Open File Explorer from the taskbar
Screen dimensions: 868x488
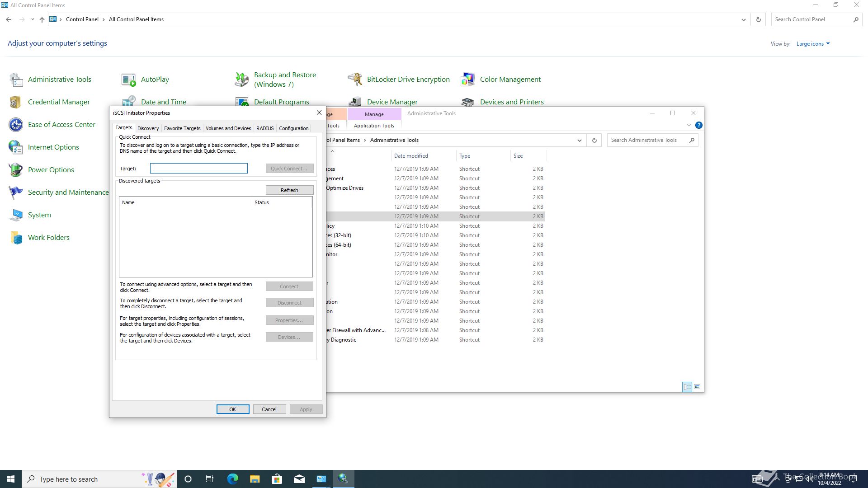(255, 479)
